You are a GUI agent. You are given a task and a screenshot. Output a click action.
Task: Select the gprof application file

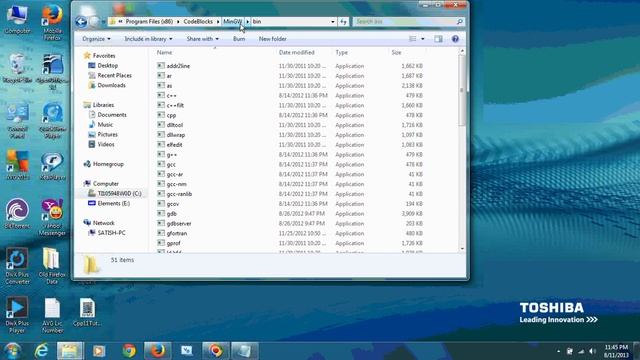click(173, 243)
